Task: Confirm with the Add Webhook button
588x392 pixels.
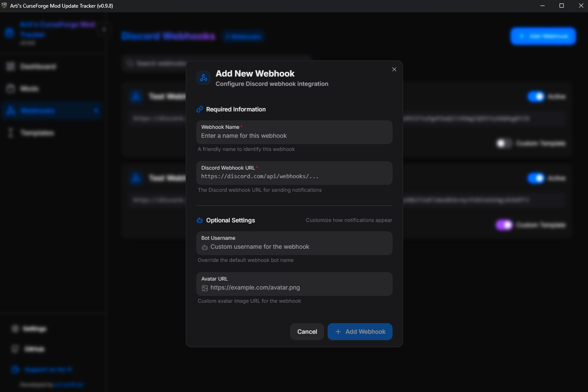Action: coord(360,332)
